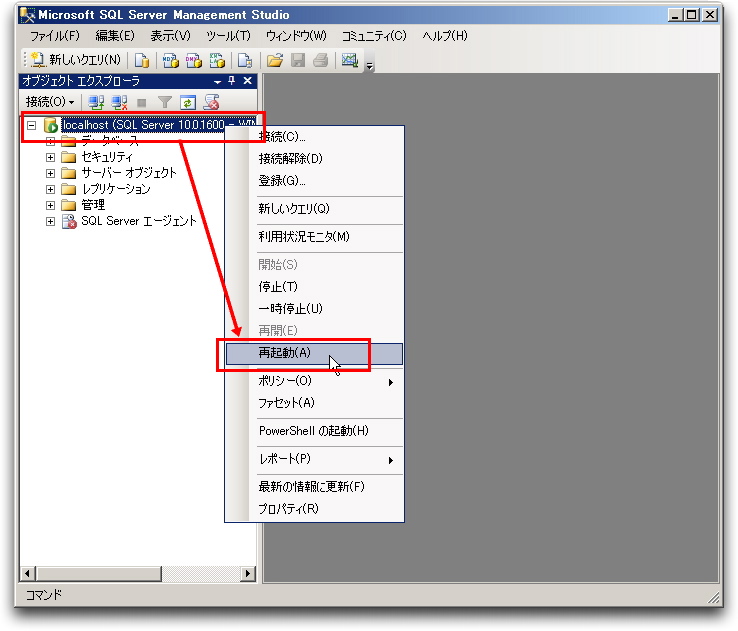Expand the サーバー オブジェクト folder node

(50, 173)
